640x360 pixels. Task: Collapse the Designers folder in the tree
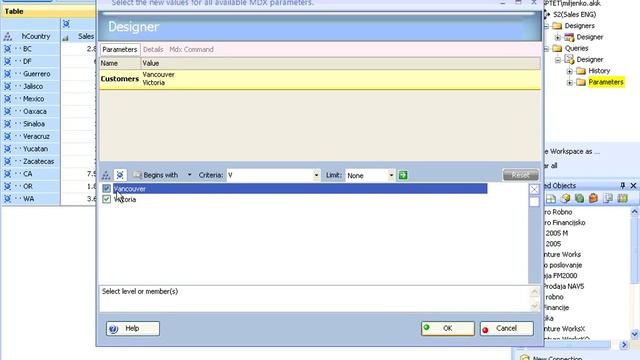(x=546, y=26)
